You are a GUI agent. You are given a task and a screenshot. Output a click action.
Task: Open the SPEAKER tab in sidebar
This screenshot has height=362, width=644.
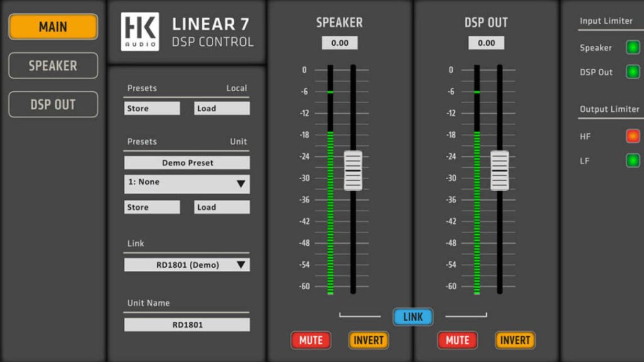tap(53, 65)
